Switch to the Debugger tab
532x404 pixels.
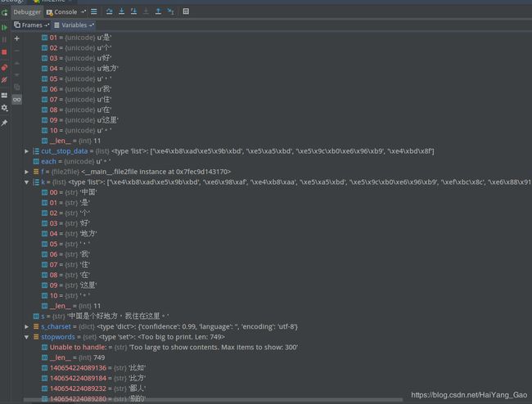27,12
